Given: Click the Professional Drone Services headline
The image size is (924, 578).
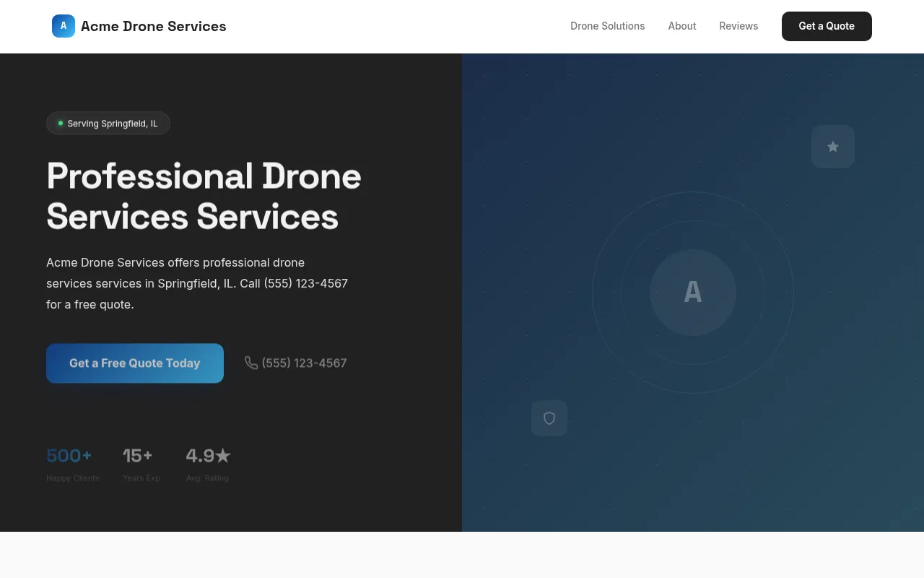Looking at the screenshot, I should click(x=204, y=195).
